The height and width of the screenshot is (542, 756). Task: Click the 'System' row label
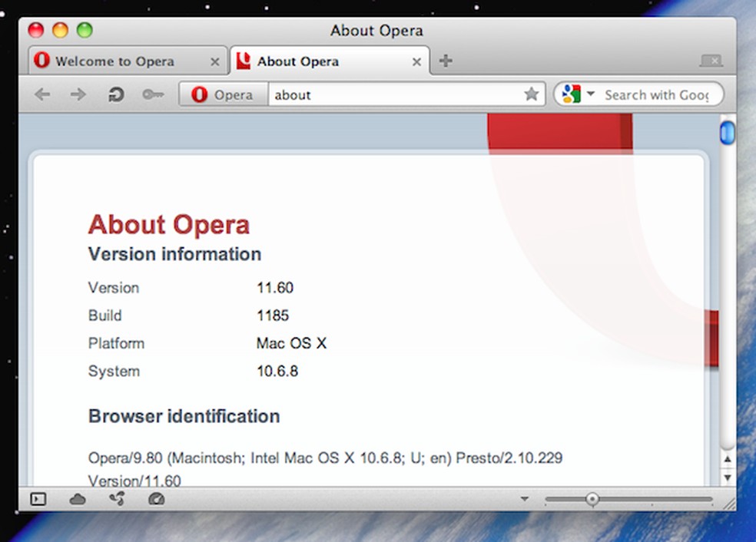(114, 372)
